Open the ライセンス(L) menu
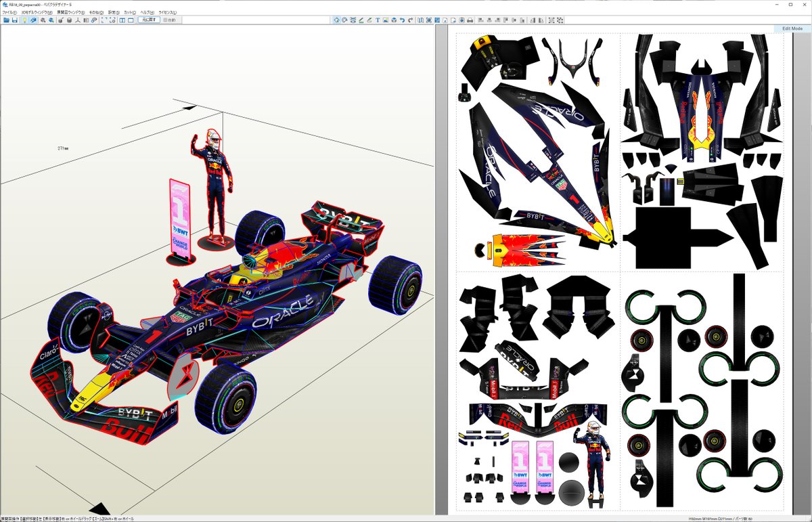 [167, 12]
